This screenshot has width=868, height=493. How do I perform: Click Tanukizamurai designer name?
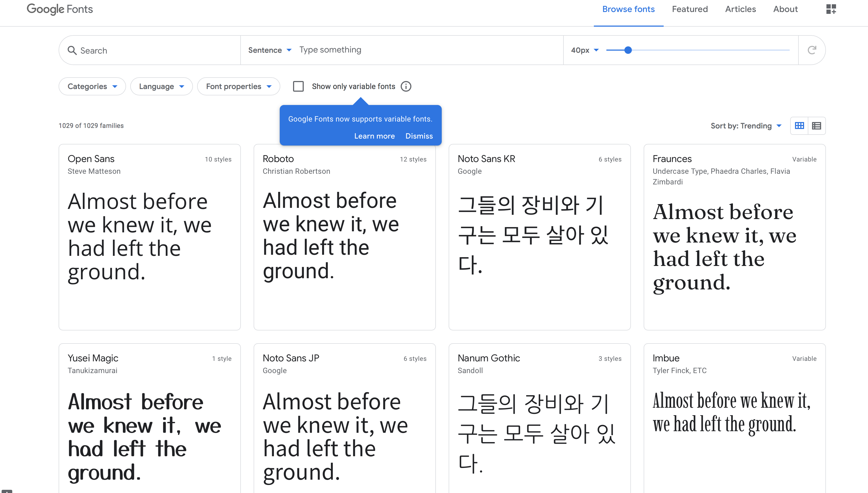click(92, 370)
